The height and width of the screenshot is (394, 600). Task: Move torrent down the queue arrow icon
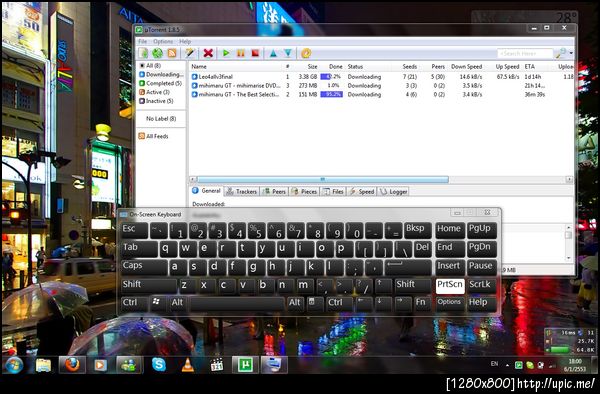click(288, 53)
